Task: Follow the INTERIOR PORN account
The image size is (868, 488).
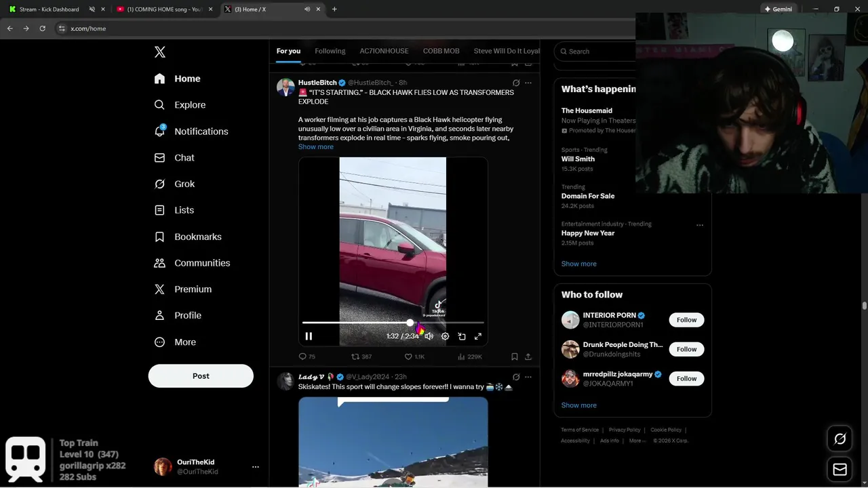Action: coord(686,320)
